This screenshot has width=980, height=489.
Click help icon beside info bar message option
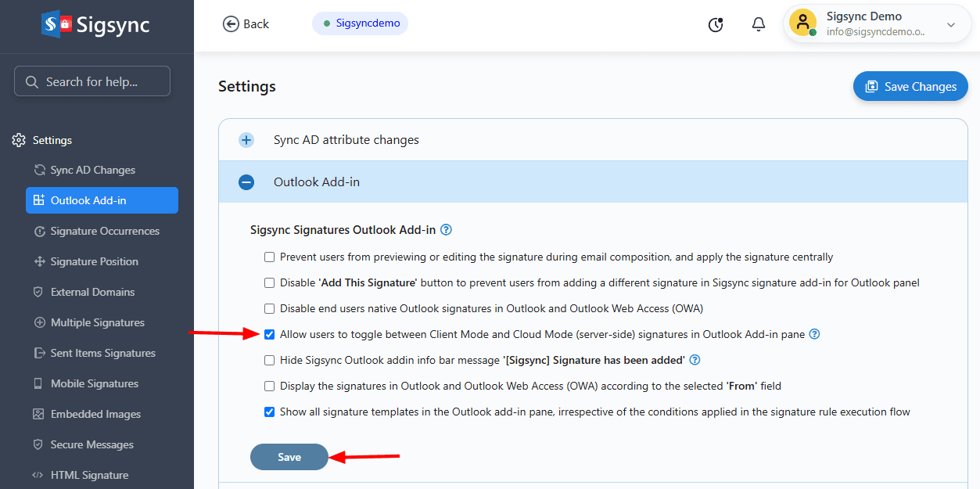coord(695,360)
